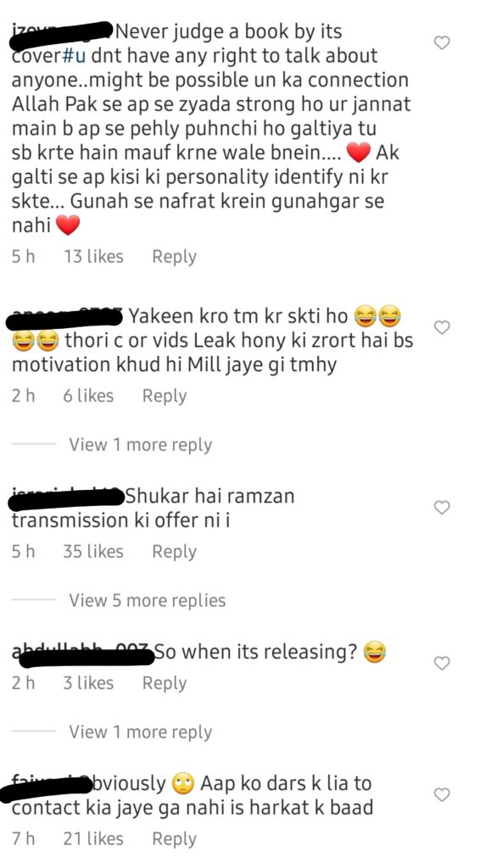480x868 pixels.
Task: Tap heart on 'Yakeen kro' comment
Action: point(441,328)
